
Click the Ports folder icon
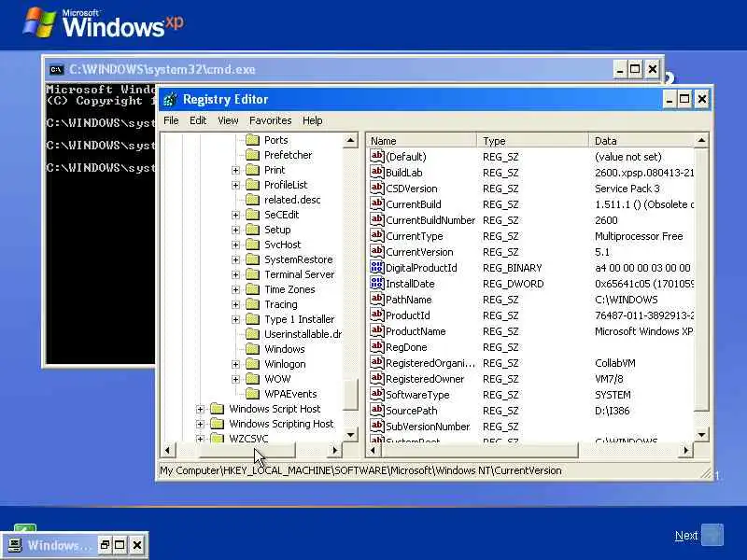pos(252,140)
